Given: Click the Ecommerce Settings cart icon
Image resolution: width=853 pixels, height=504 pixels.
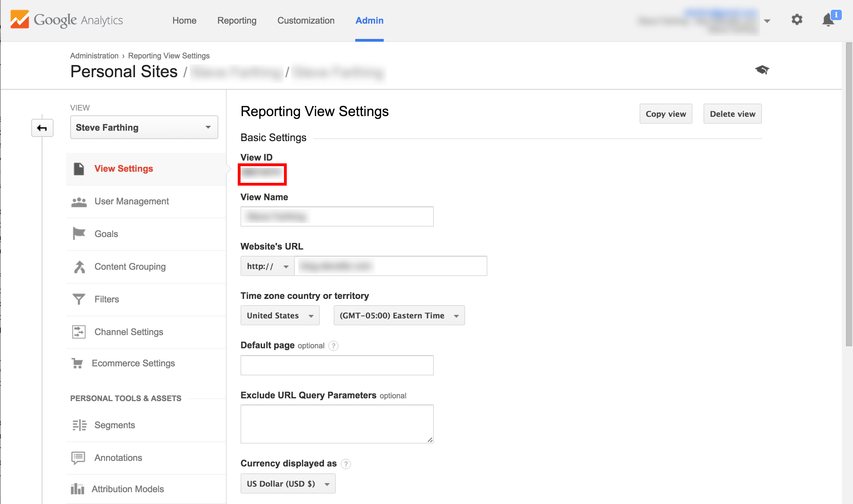Looking at the screenshot, I should coord(78,363).
